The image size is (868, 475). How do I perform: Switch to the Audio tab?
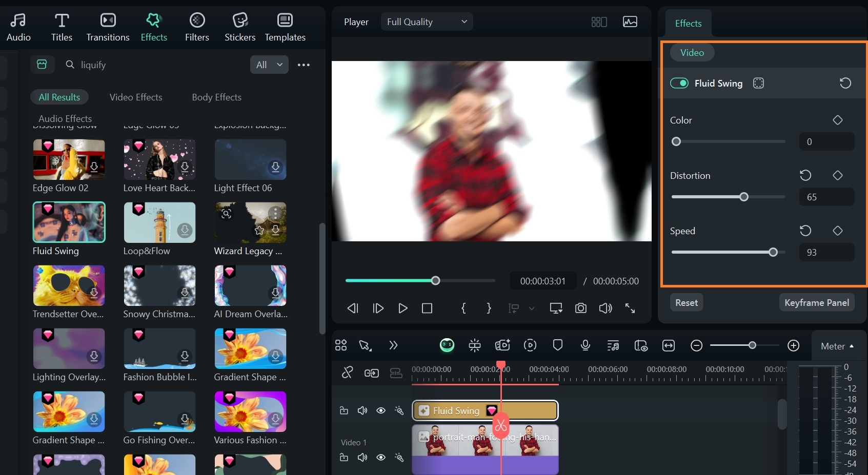(x=18, y=27)
